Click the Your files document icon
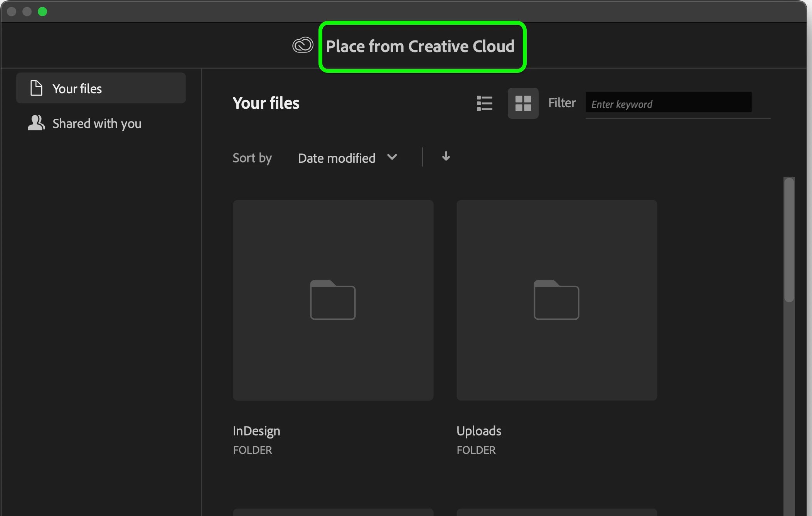This screenshot has height=516, width=812. tap(36, 88)
